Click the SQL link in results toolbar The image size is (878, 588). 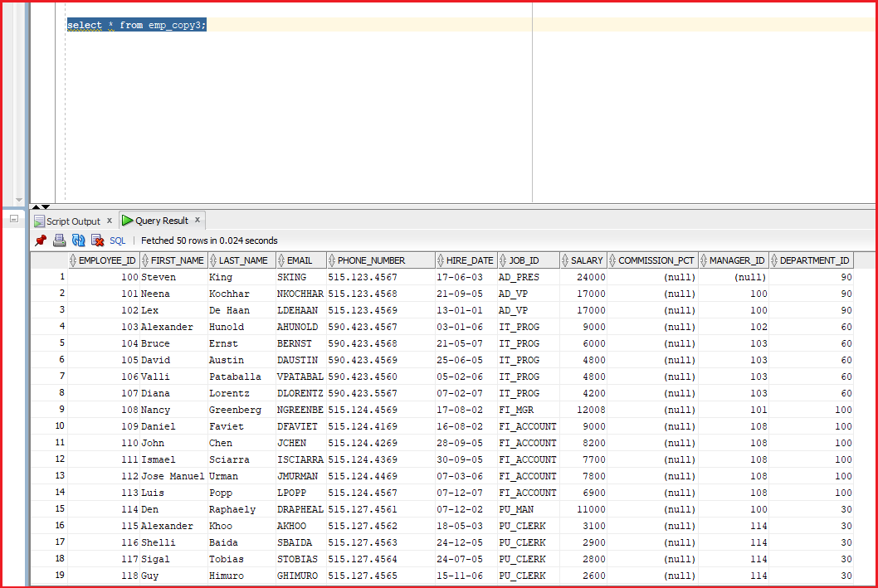[118, 241]
